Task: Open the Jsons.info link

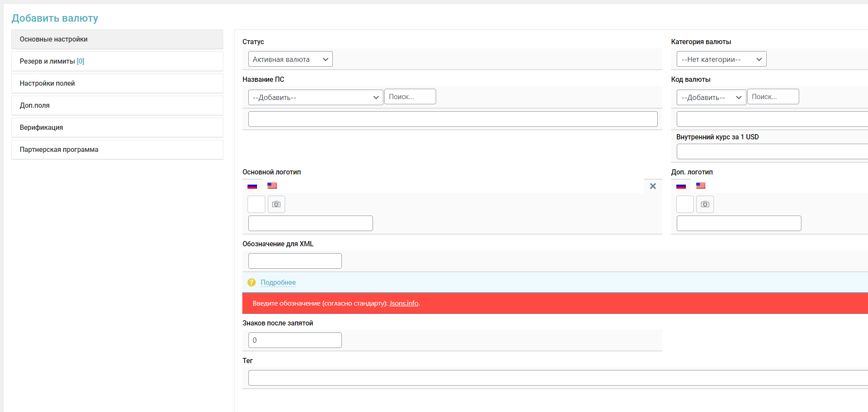Action: coord(404,303)
